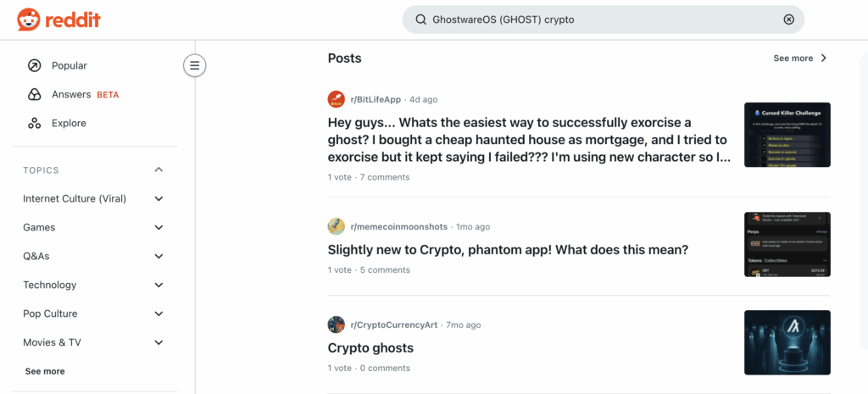Click the r/BitLifeApp community avatar
The image size is (868, 394).
pyautogui.click(x=337, y=99)
